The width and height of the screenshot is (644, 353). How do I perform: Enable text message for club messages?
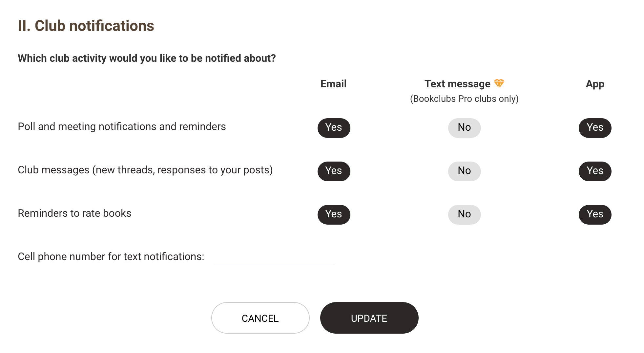[x=464, y=171]
